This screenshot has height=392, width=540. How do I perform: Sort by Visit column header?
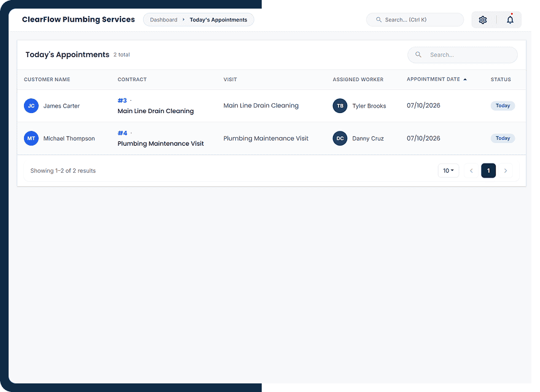[x=230, y=80]
